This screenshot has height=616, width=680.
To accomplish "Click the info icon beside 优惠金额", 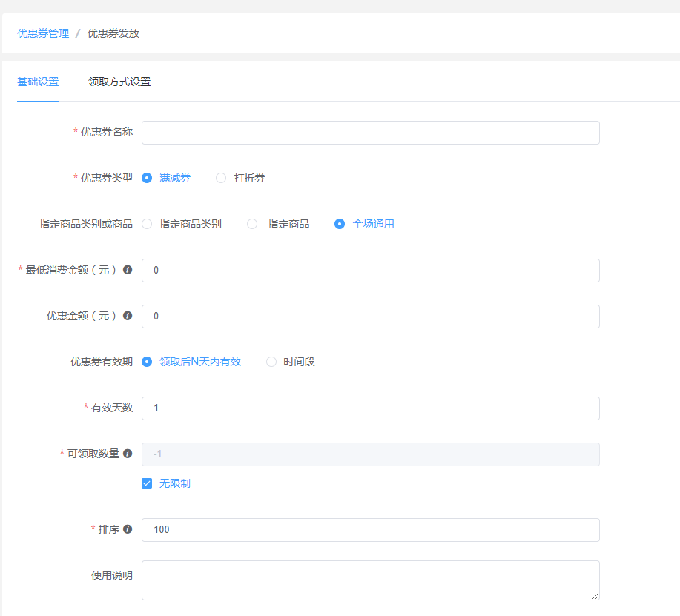I will [128, 316].
